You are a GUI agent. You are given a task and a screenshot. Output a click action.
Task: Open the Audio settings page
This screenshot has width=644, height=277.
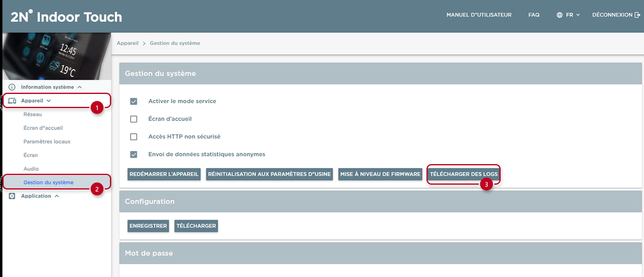[x=31, y=169]
